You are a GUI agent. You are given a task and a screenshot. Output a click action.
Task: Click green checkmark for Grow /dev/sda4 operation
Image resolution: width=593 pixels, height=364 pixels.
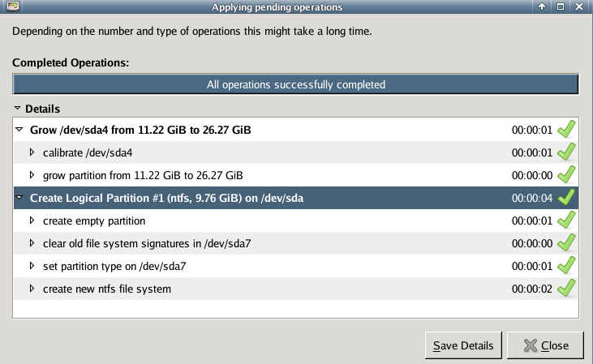(x=566, y=129)
